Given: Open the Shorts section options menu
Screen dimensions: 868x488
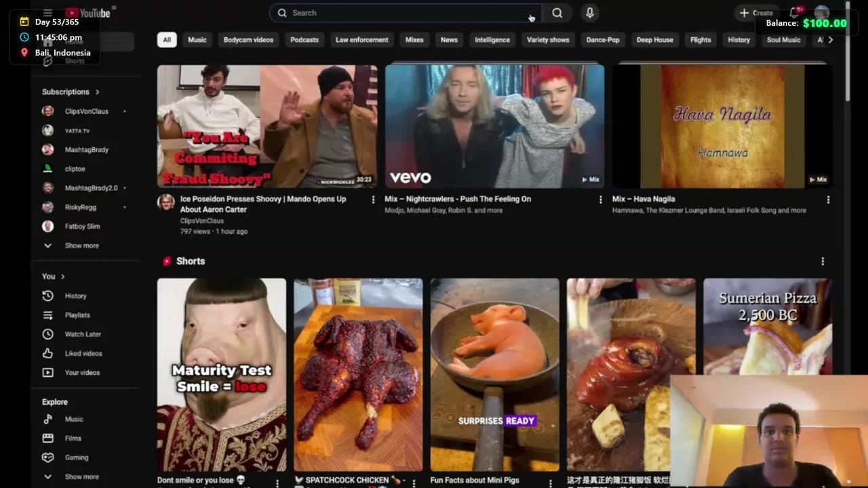Looking at the screenshot, I should click(x=823, y=262).
